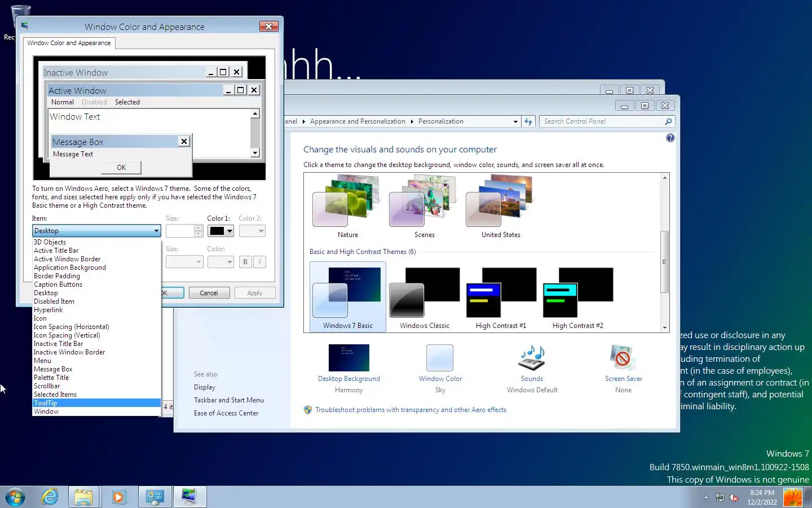Pick Icon Spacing (Horizontal) entry
This screenshot has width=812, height=508.
(x=96, y=327)
